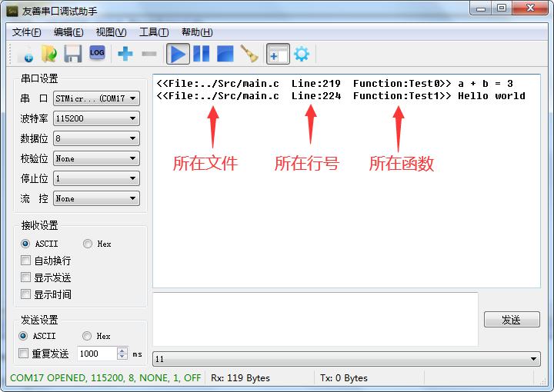Click the pause icon in the toolbar

tap(201, 54)
